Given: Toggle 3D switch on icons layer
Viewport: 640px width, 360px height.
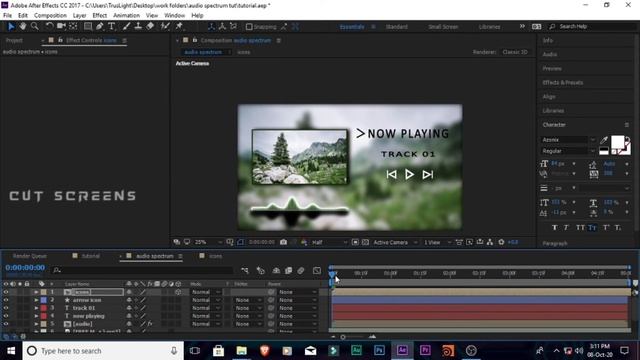Looking at the screenshot, I should pyautogui.click(x=178, y=292).
